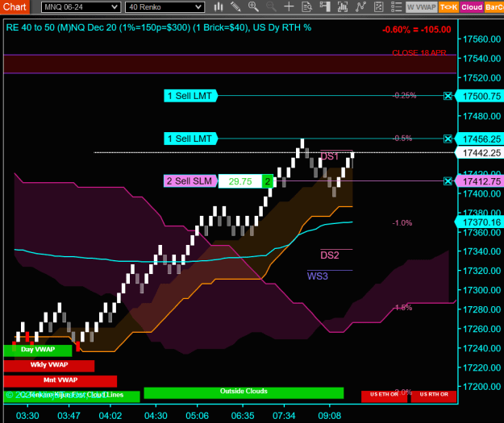Click the US RTH OR red box
Image resolution: width=504 pixels, height=423 pixels.
434,396
